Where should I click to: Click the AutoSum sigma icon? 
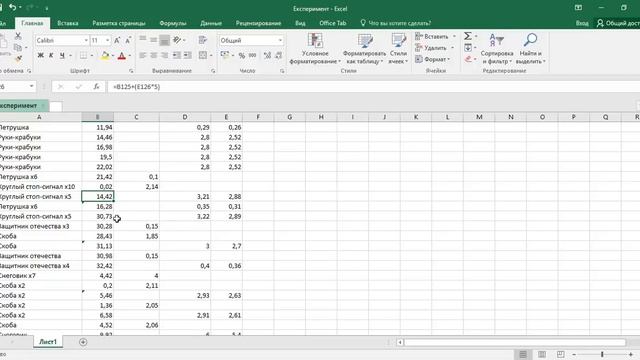(x=468, y=36)
